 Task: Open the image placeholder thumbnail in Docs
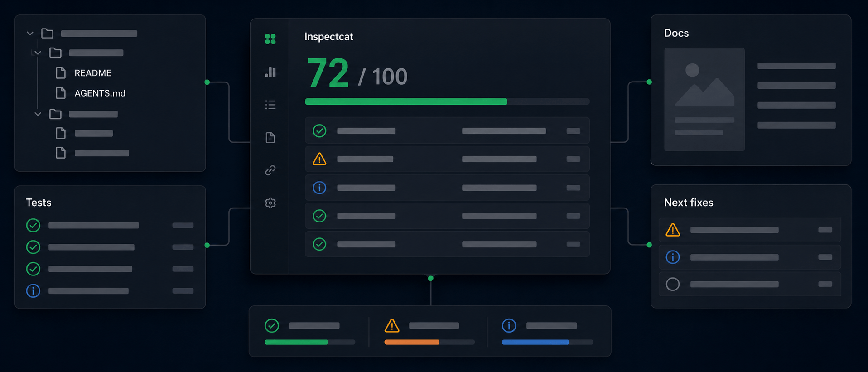(x=704, y=99)
